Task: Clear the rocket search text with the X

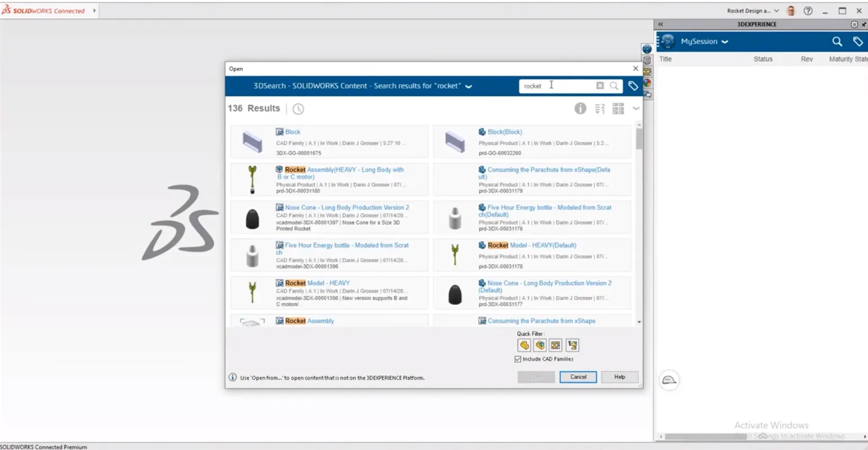Action: coord(600,86)
